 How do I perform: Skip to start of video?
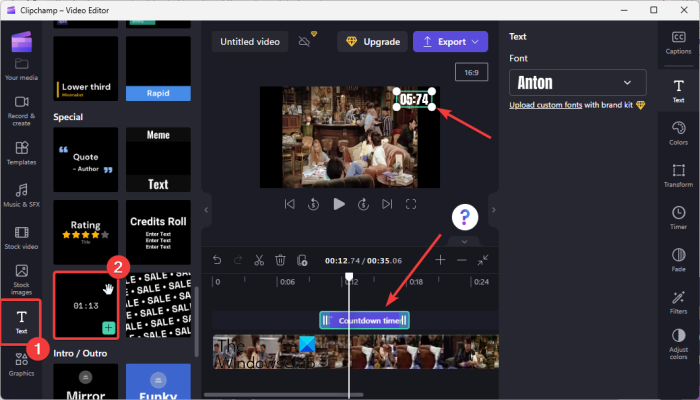point(289,204)
